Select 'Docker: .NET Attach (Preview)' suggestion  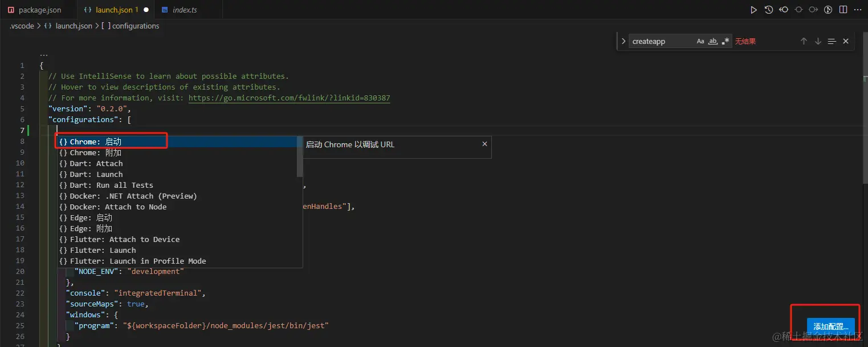177,196
